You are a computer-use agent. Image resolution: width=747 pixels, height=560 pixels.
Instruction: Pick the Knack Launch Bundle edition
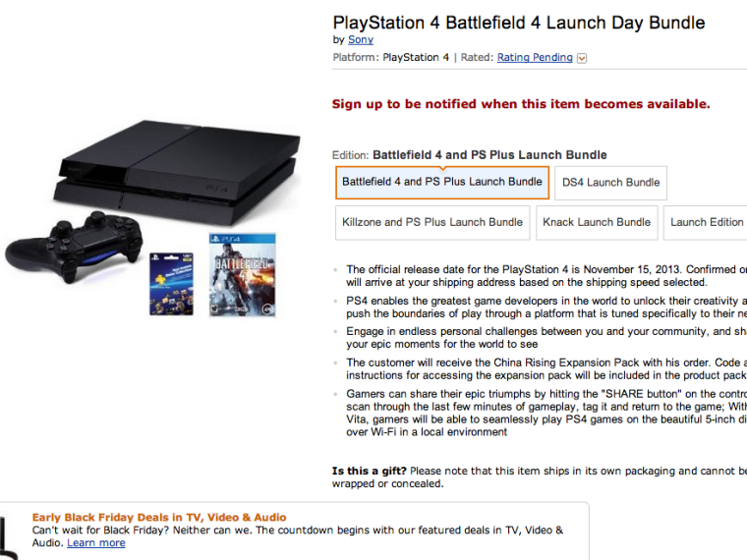[597, 222]
